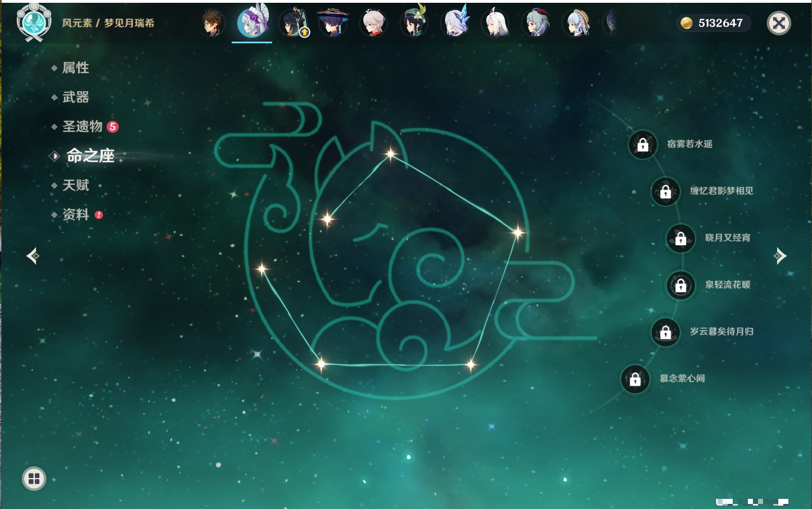Choose the Ganyu portrait with red horns
The image size is (812, 509).
537,24
